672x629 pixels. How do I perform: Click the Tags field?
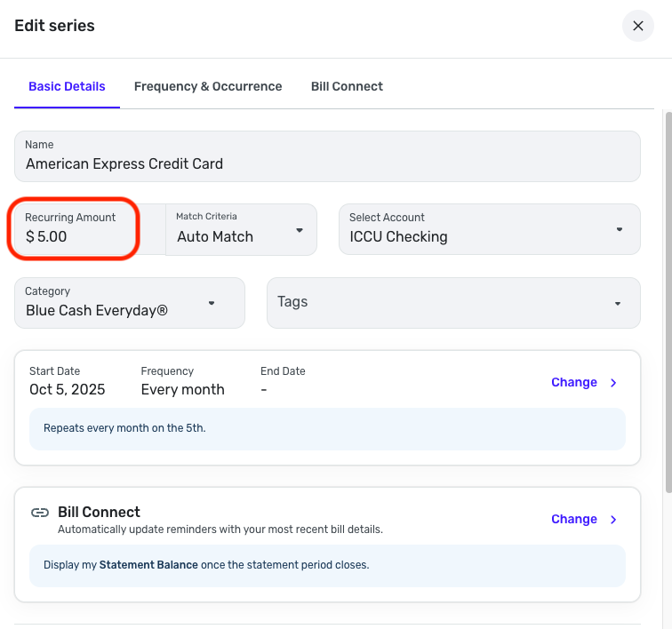[436, 303]
